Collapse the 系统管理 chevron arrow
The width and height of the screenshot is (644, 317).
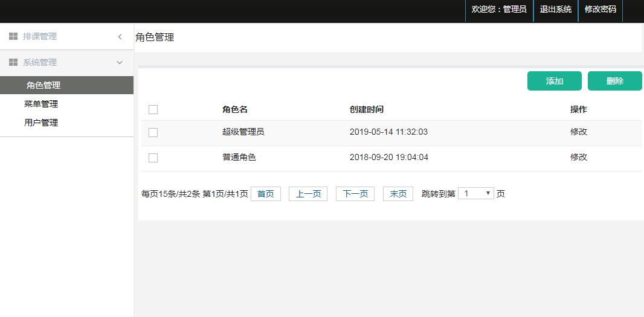tap(120, 62)
